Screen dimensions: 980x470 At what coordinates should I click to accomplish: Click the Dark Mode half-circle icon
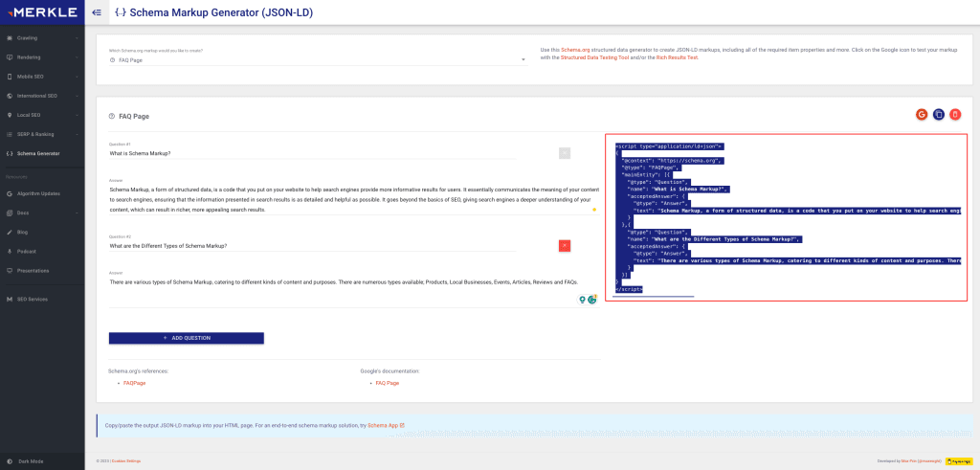click(10, 461)
